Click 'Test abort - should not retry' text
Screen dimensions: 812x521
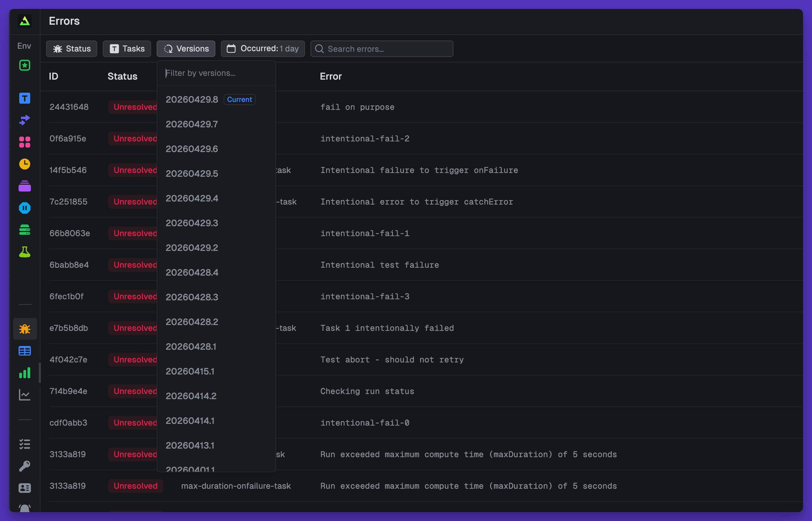click(x=392, y=360)
